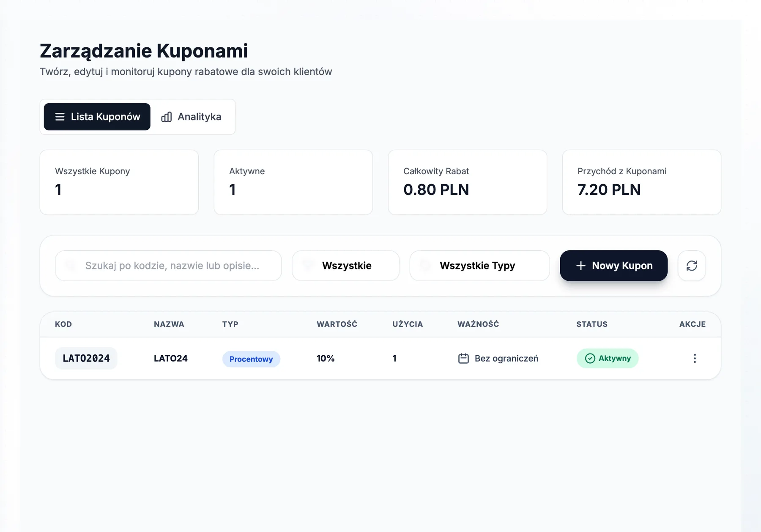Click the UŻYCIA column header
The height and width of the screenshot is (532, 761).
[x=408, y=324]
